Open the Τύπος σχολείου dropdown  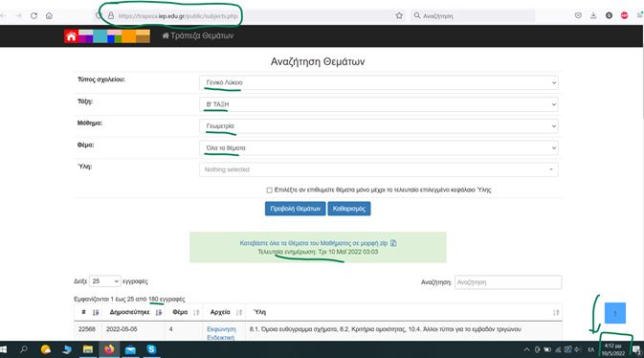coord(378,82)
